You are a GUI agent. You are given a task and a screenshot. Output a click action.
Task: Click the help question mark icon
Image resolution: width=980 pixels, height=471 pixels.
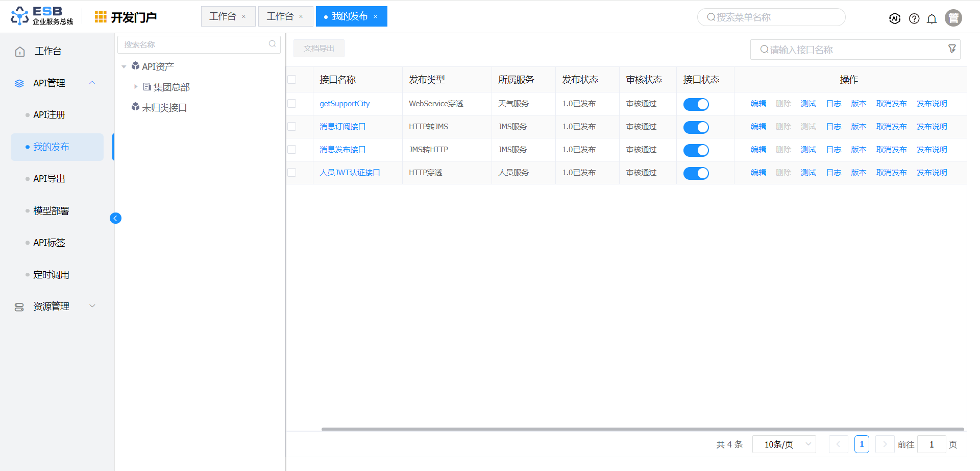pos(914,19)
